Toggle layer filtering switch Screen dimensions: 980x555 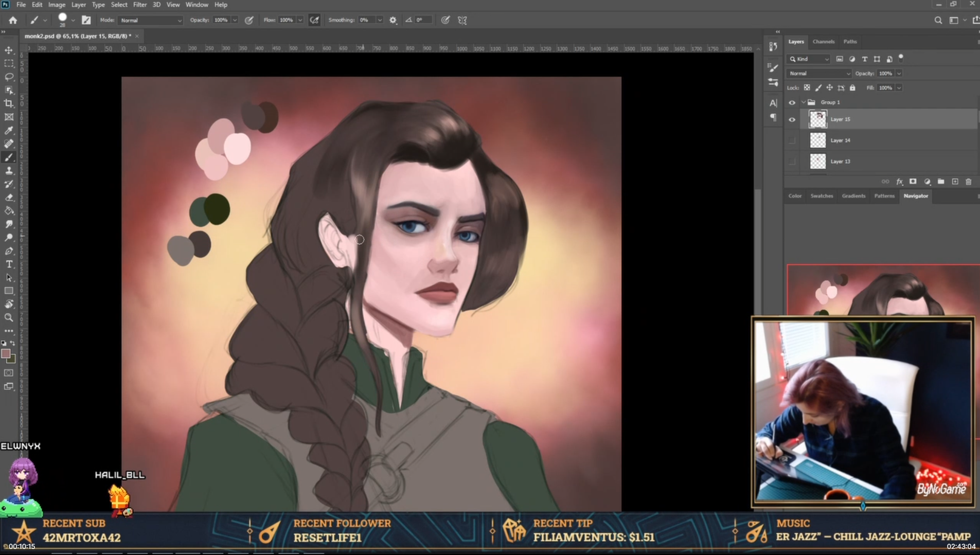pyautogui.click(x=901, y=58)
